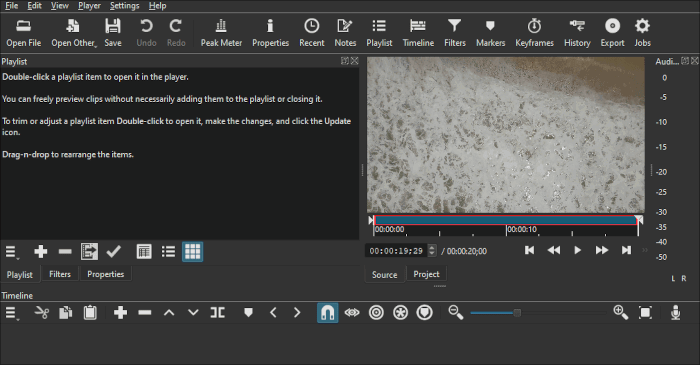Open the Settings menu

click(125, 6)
